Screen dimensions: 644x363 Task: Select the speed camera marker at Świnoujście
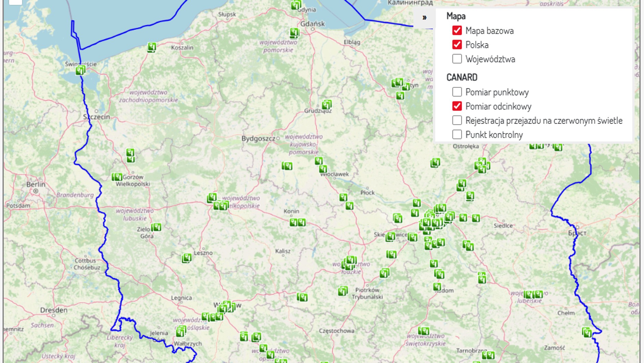coord(80,71)
